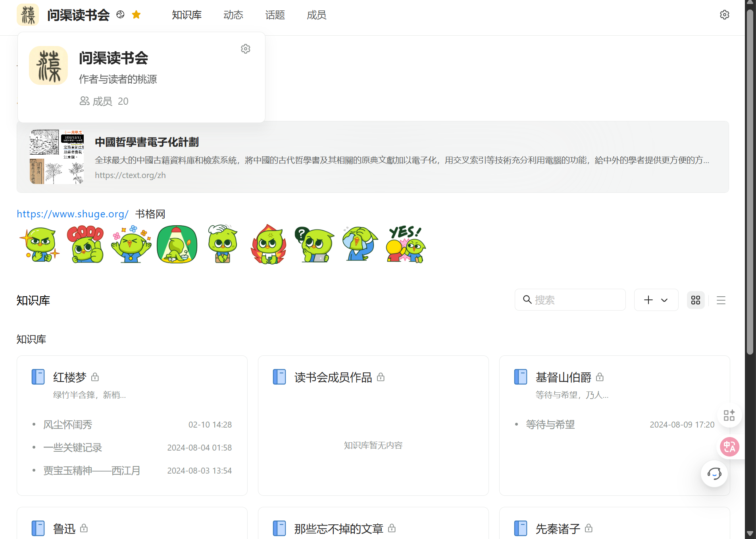Open the shuge.org hyperlink

click(73, 214)
